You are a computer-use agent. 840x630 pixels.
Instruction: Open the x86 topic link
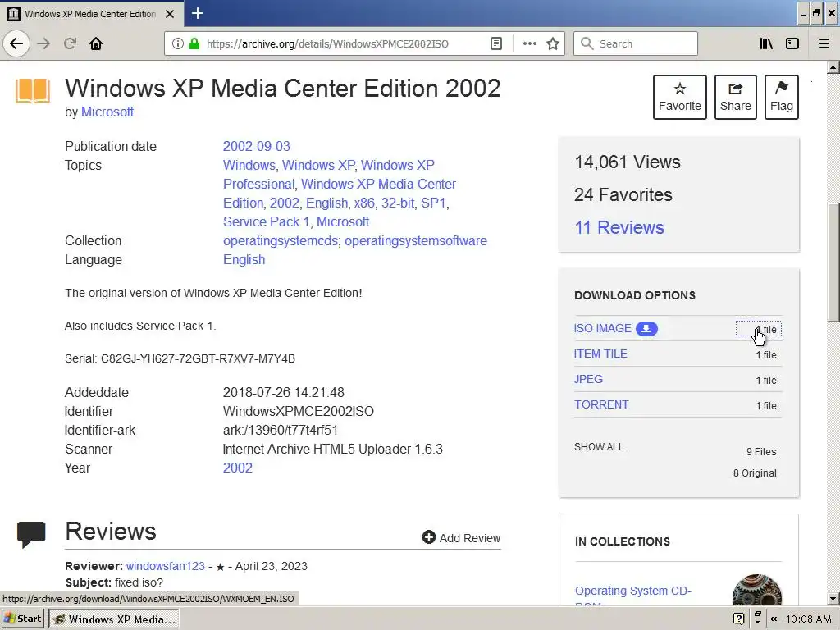364,203
